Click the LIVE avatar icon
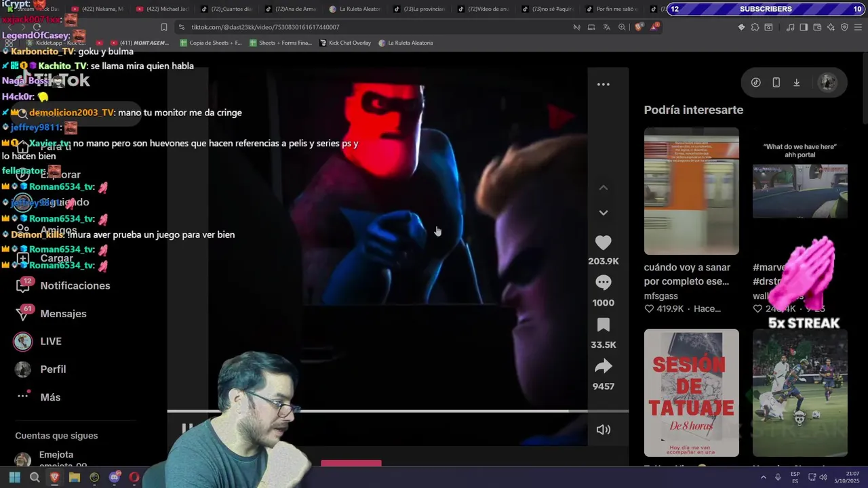 (x=23, y=342)
